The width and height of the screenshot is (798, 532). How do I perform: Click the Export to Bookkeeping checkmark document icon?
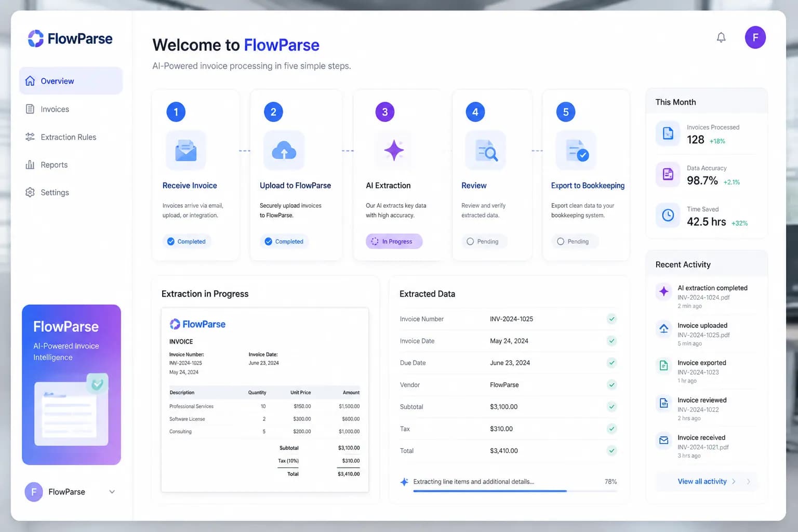tap(576, 150)
